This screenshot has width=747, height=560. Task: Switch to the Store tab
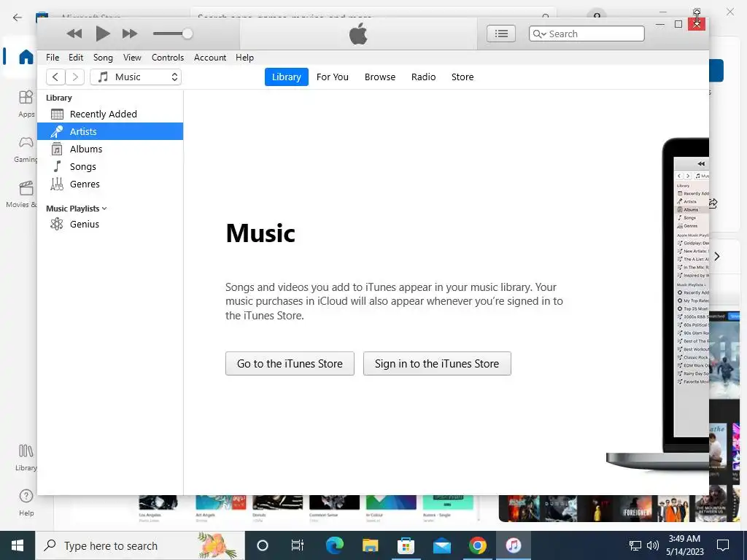462,77
